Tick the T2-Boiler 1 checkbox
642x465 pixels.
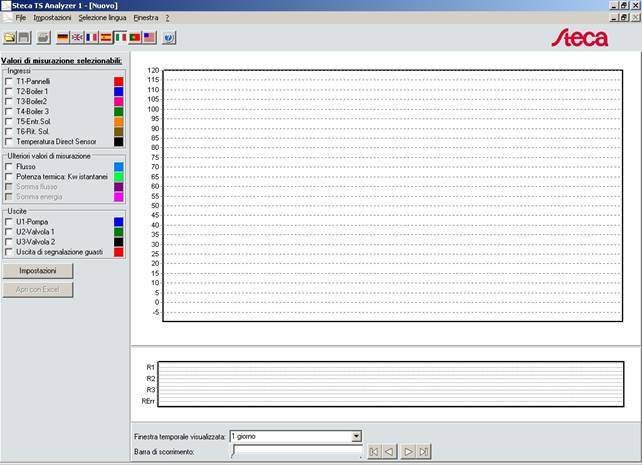pos(9,91)
